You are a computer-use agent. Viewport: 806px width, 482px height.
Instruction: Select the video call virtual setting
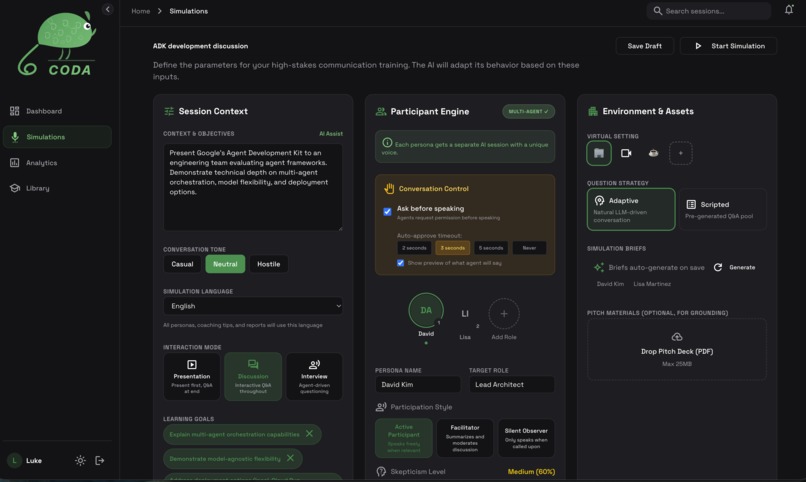coord(626,153)
